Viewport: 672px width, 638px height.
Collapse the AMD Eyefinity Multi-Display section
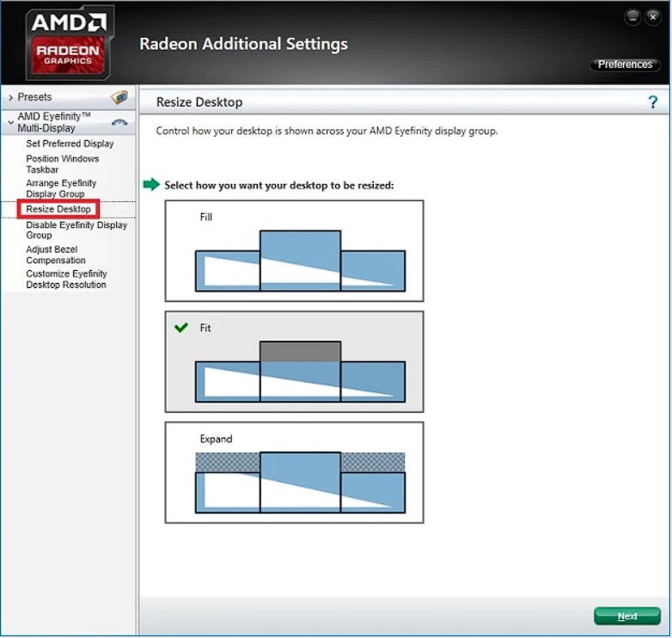[x=10, y=123]
